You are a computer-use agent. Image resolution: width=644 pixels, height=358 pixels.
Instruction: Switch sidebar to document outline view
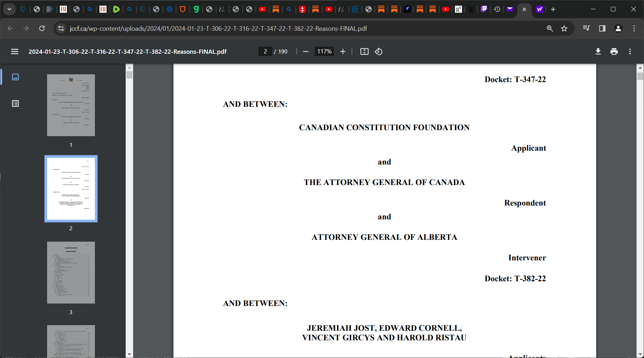[15, 104]
